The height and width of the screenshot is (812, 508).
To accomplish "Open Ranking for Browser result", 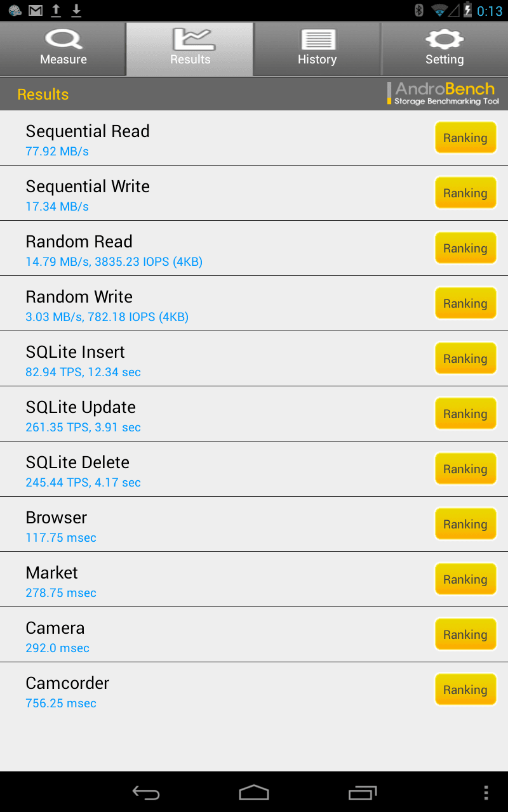I will (465, 525).
